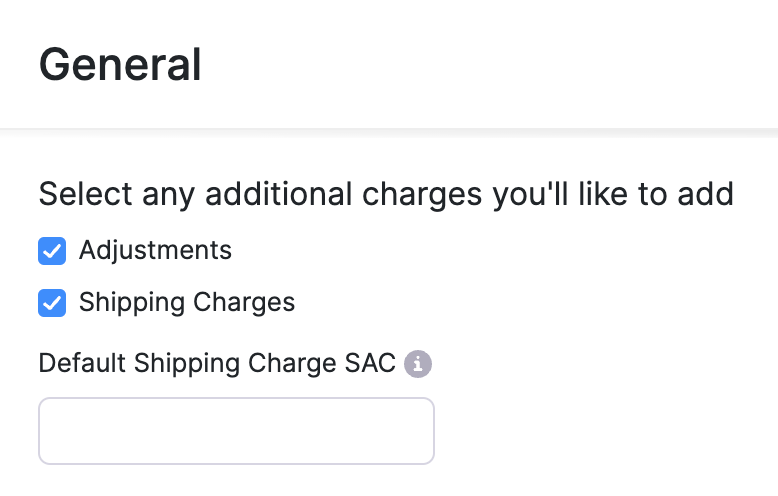This screenshot has height=496, width=778.
Task: Click the 'SAC' text in the field label
Action: (375, 362)
